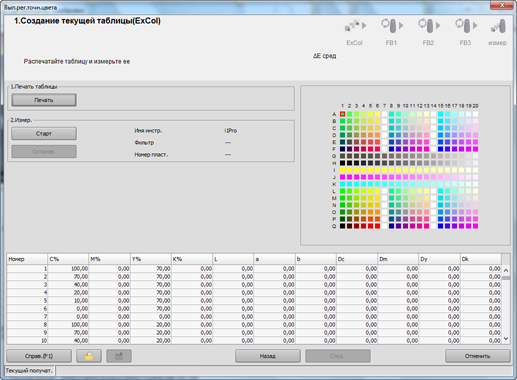This screenshot has width=517, height=380.
Task: Click the Номер column header
Action: coord(27,259)
